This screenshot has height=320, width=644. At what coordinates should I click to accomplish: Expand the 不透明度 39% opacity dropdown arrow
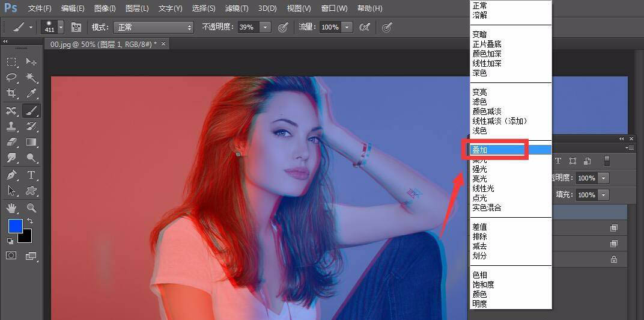(x=266, y=27)
